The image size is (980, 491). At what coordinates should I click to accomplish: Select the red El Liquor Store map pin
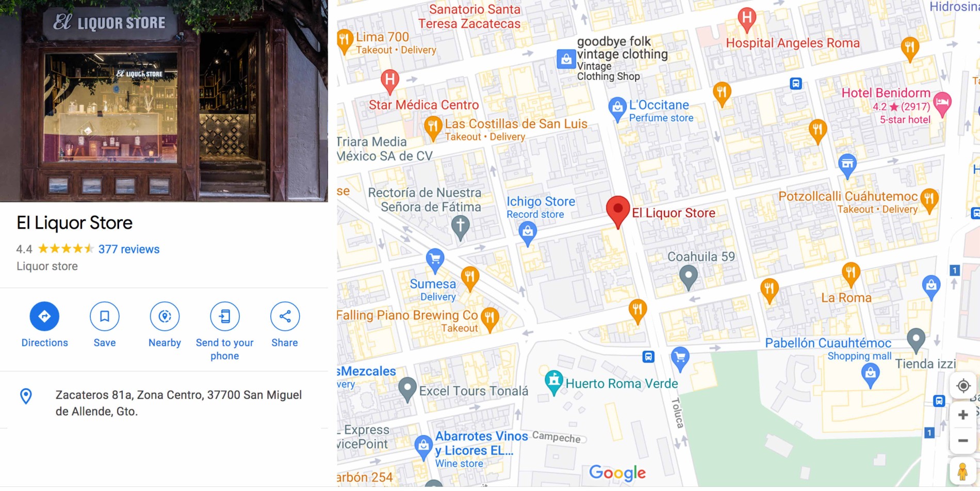[x=617, y=212]
